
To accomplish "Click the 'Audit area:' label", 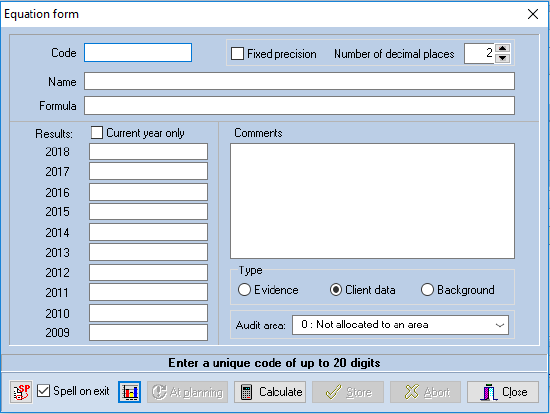I will (x=261, y=325).
